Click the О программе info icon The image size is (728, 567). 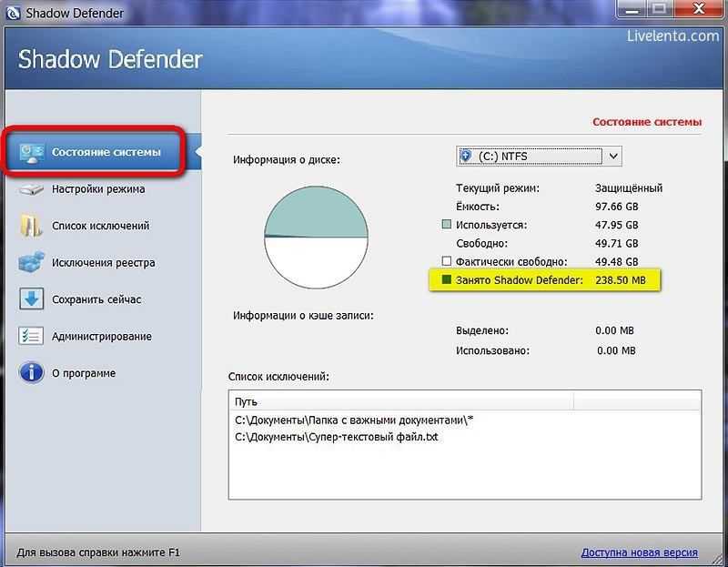point(31,372)
